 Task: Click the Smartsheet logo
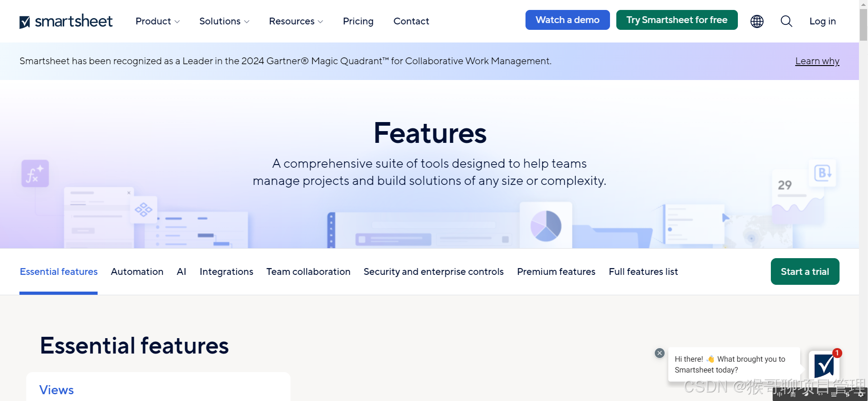coord(66,21)
